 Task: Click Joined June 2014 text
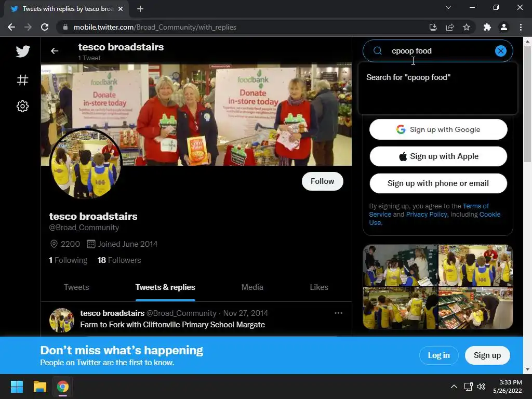point(128,244)
